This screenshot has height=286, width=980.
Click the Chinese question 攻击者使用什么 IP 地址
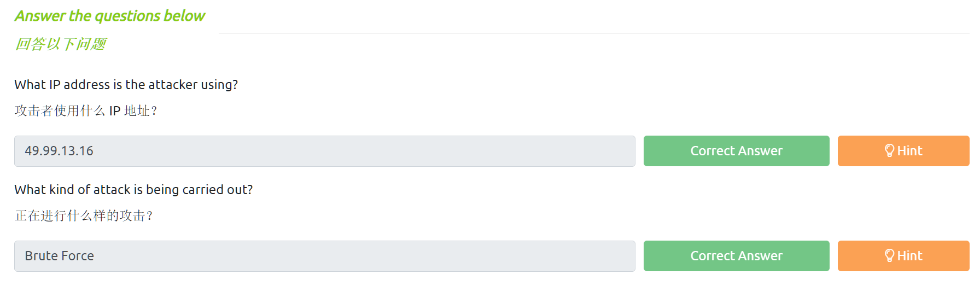pyautogui.click(x=86, y=111)
